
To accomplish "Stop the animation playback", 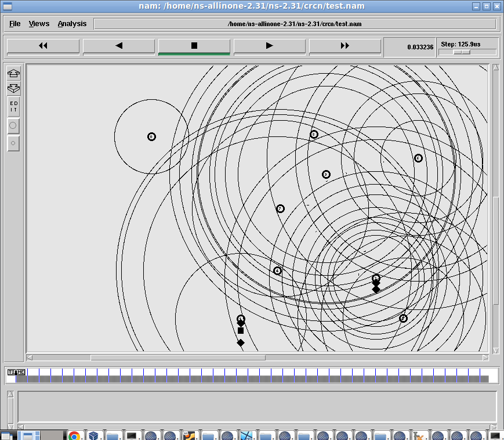I will point(194,46).
